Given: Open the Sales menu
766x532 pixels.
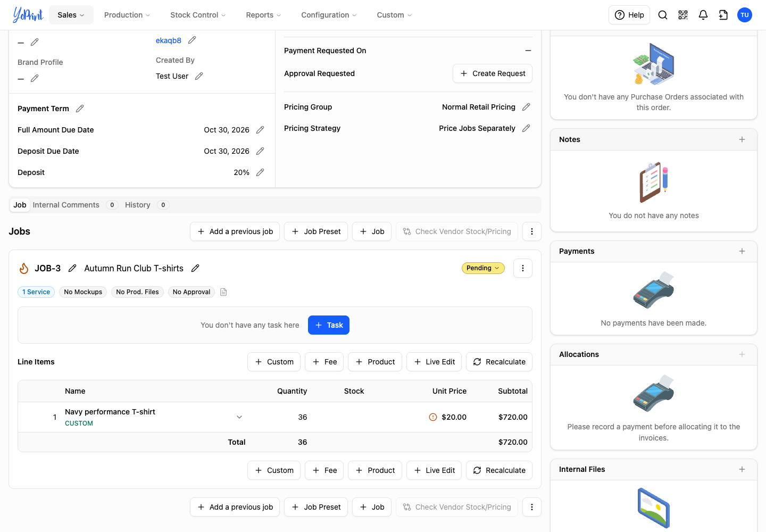Looking at the screenshot, I should click(71, 15).
